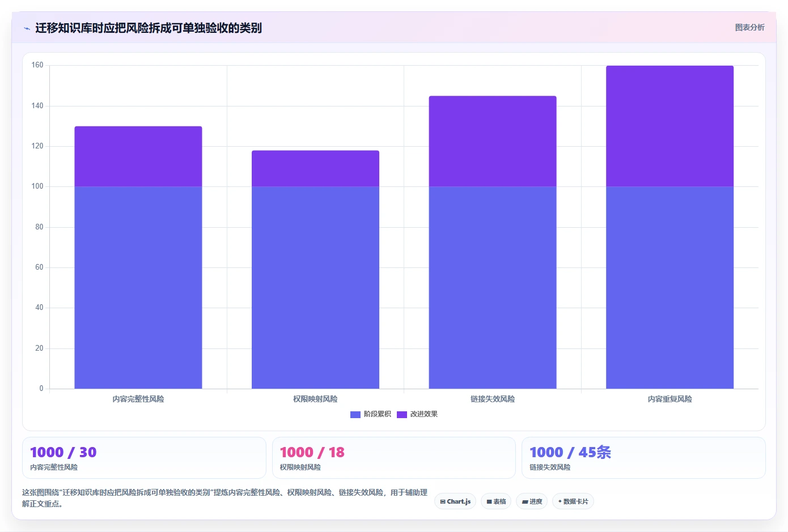Click the 改进效果 legend label

(x=424, y=414)
